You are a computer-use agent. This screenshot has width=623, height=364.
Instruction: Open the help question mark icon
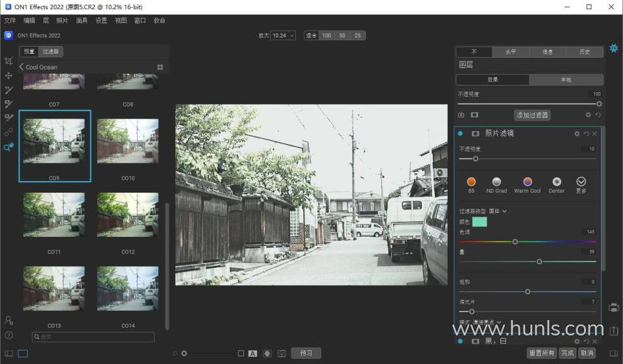pos(8,335)
